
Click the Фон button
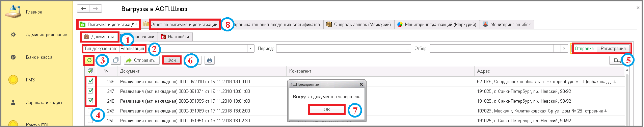[x=171, y=60]
